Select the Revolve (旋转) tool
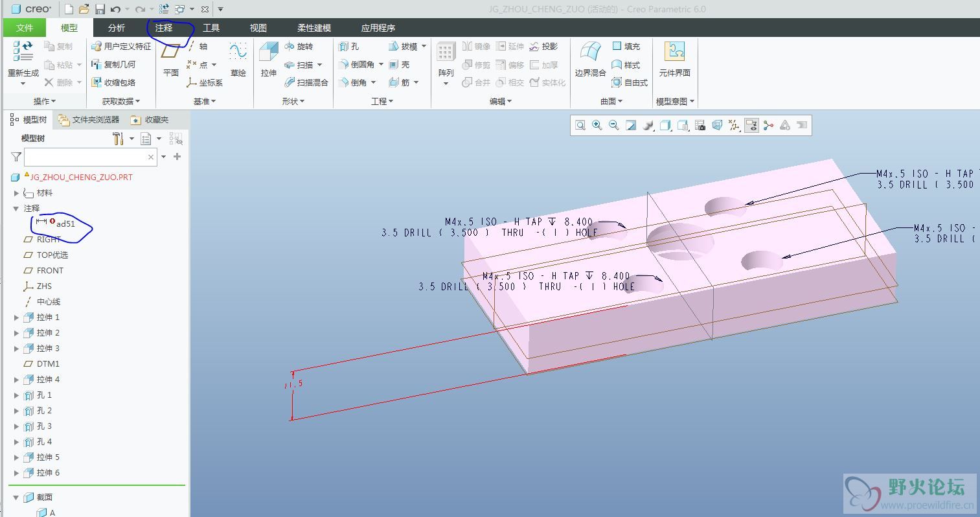980x517 pixels. tap(299, 47)
